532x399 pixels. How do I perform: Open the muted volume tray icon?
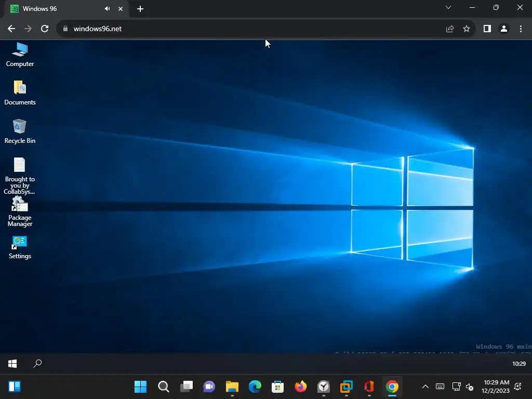[470, 387]
